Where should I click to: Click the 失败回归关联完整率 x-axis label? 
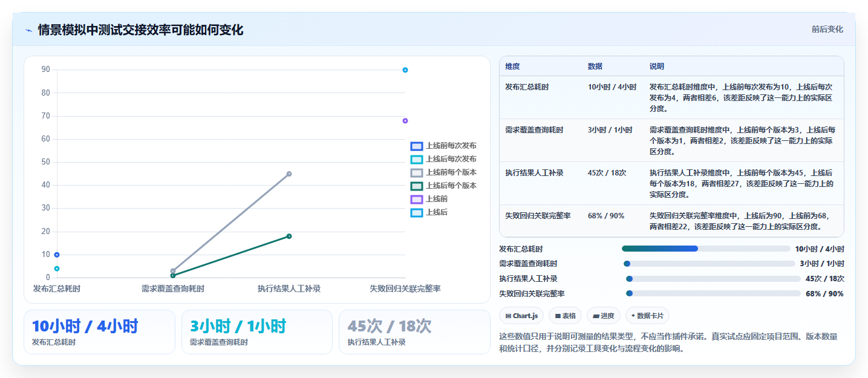click(405, 289)
